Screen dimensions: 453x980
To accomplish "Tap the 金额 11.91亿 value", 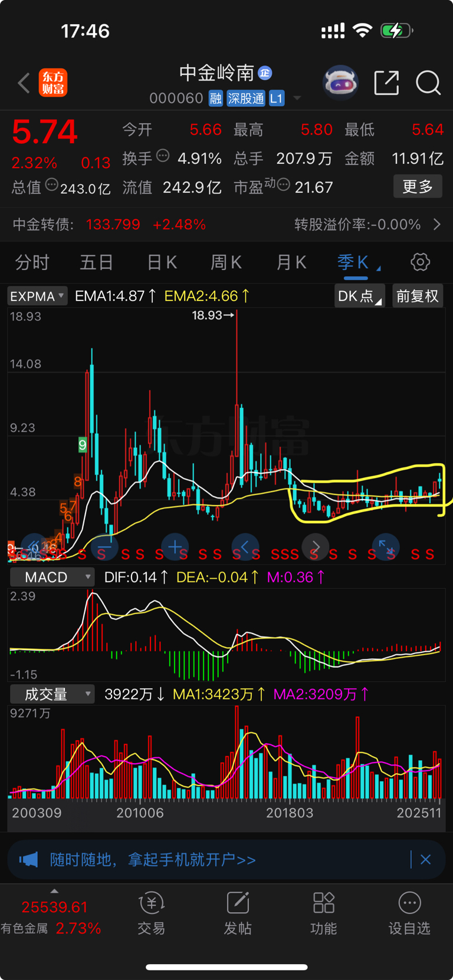I will tap(418, 159).
